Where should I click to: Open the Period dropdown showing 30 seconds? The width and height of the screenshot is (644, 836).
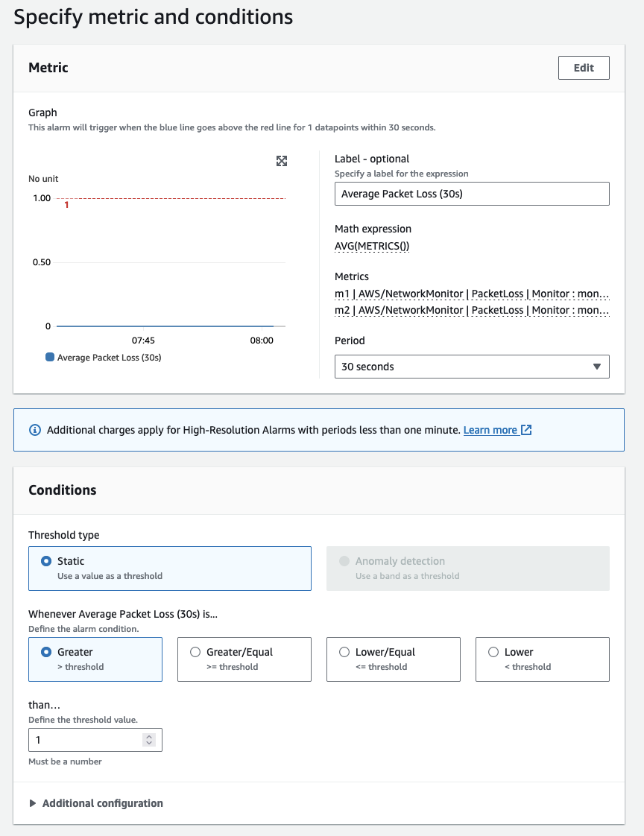472,367
